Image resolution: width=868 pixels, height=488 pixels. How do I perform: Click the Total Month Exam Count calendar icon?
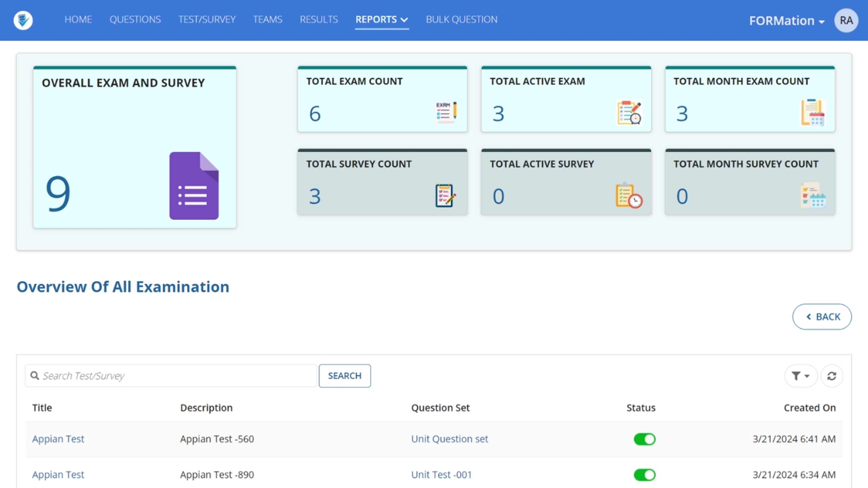point(813,113)
